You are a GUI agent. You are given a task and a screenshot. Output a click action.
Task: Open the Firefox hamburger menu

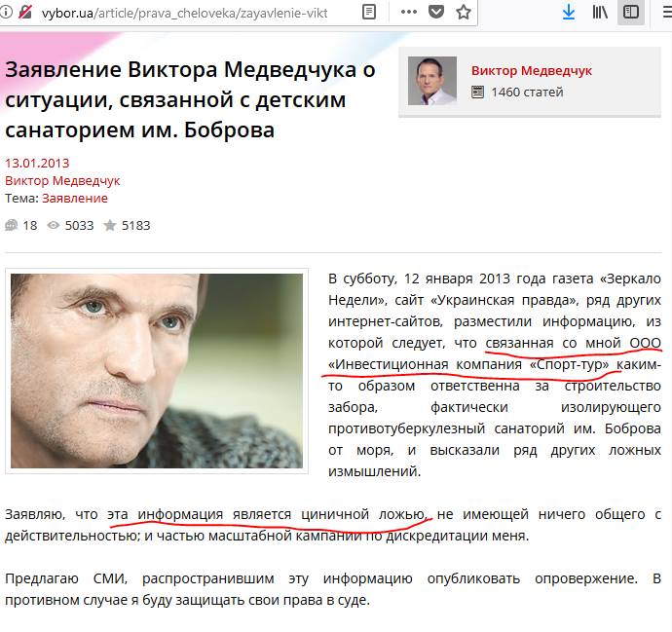(667, 12)
